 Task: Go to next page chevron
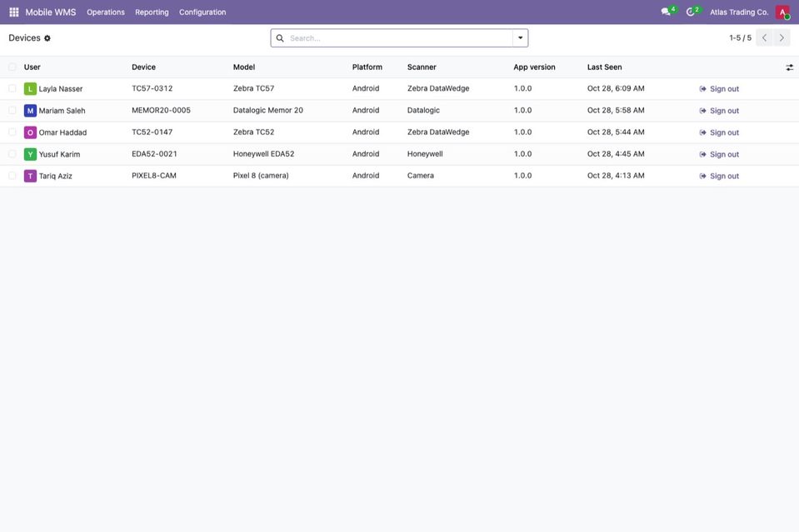pos(782,37)
